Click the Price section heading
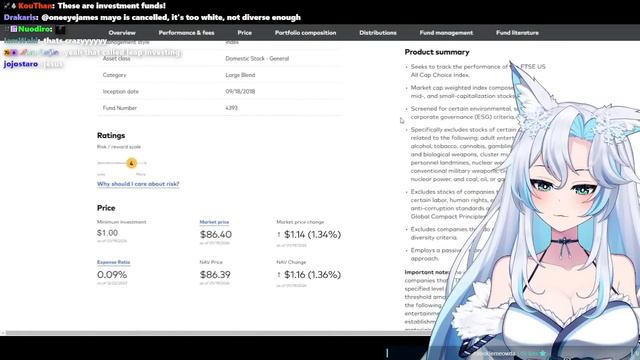This screenshot has width=640, height=360. [106, 208]
